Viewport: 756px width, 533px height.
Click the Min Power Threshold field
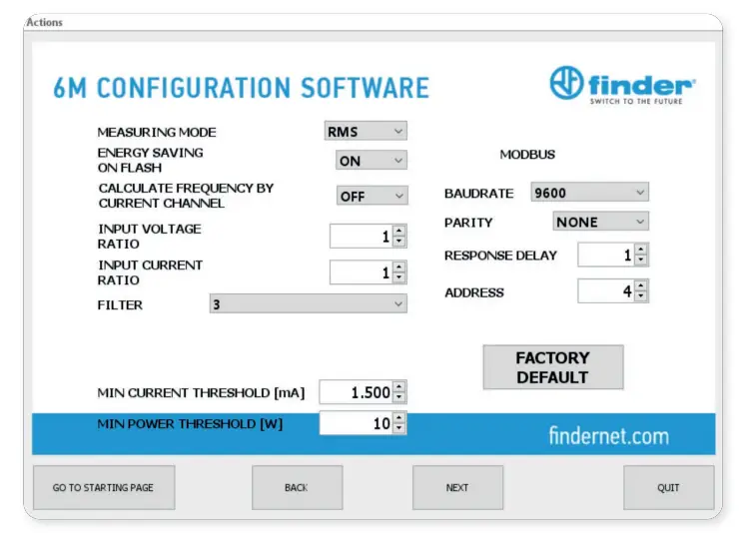coord(356,423)
